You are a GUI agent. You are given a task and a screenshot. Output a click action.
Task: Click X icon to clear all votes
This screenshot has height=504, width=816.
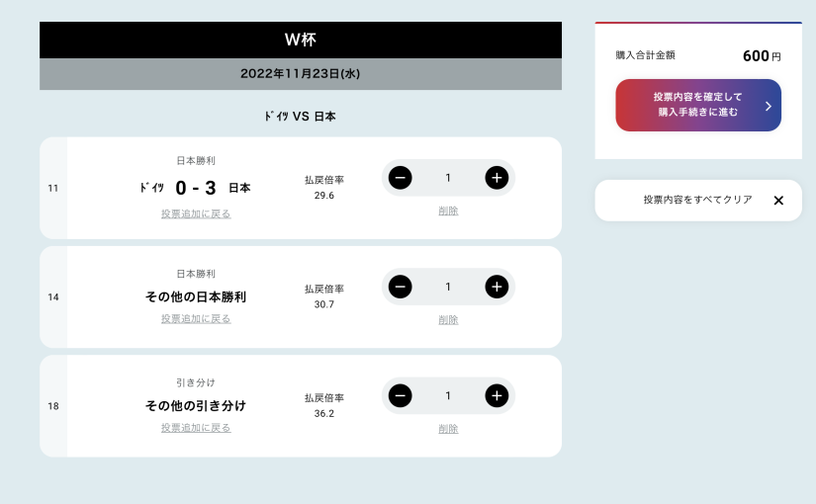(778, 201)
